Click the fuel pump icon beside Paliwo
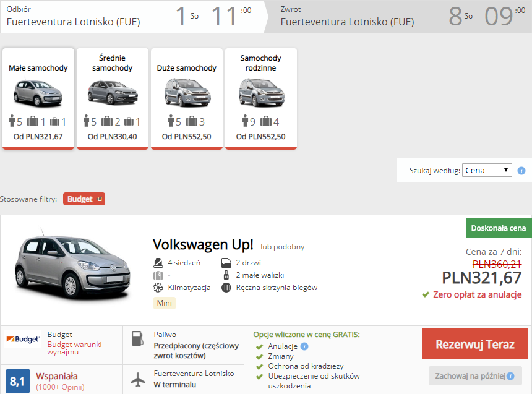Screen dimensions: 532x394 coord(138,338)
